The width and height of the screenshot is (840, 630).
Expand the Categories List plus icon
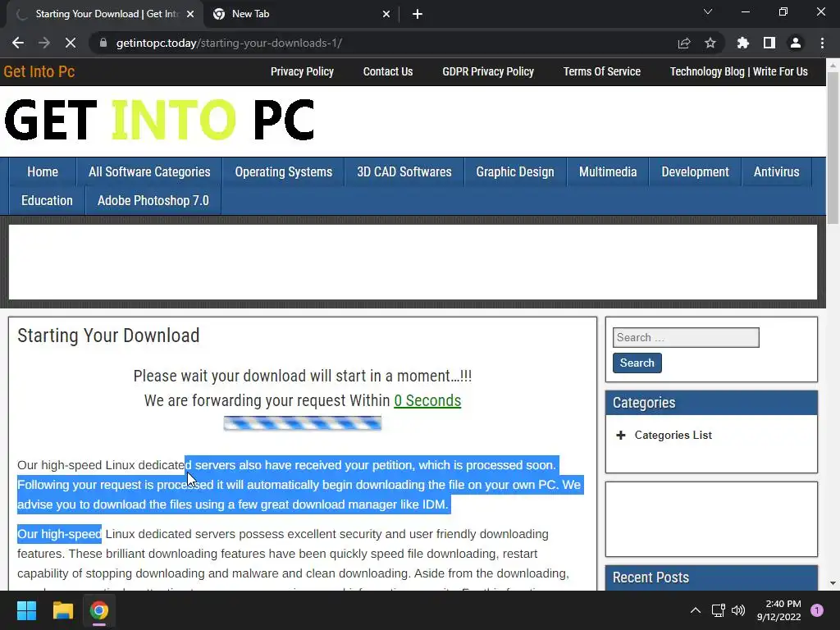[621, 435]
